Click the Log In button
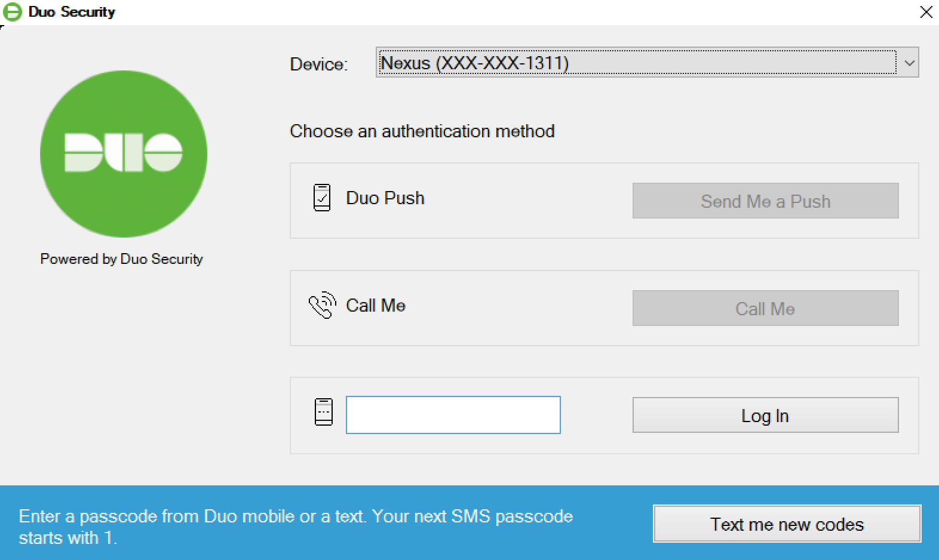Image resolution: width=939 pixels, height=560 pixels. click(765, 415)
